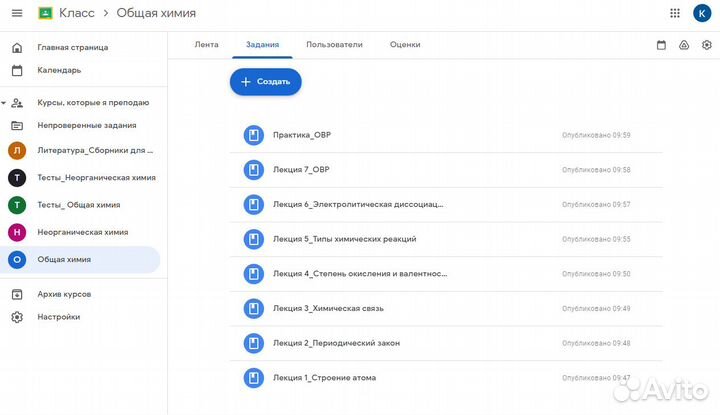Click Опубликовано 09:48 timestamp
This screenshot has height=415, width=720.
(x=596, y=343)
